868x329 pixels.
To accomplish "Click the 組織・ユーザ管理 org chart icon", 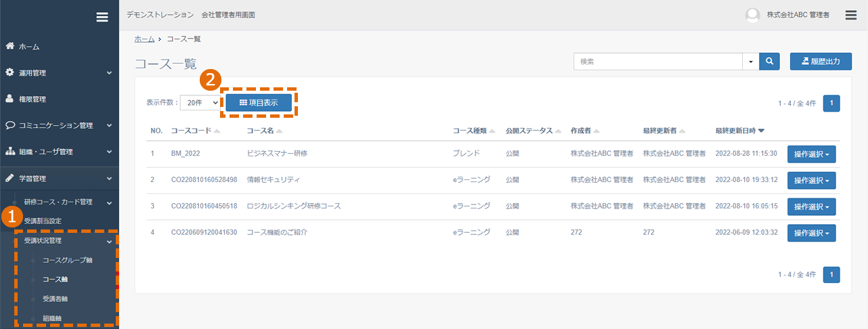I will point(10,151).
